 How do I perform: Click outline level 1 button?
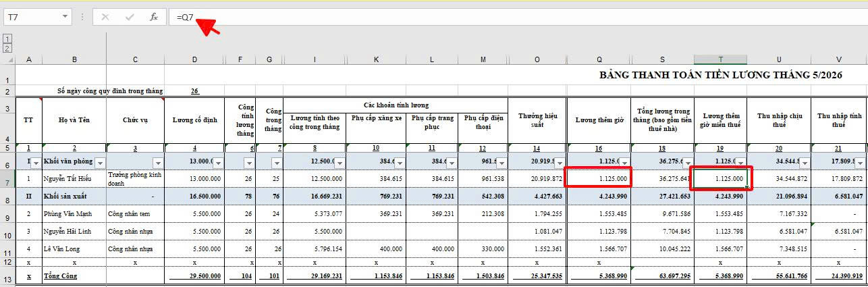7,39
